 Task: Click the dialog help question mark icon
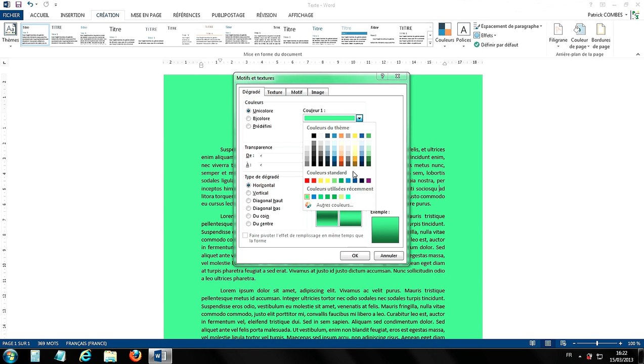point(382,76)
